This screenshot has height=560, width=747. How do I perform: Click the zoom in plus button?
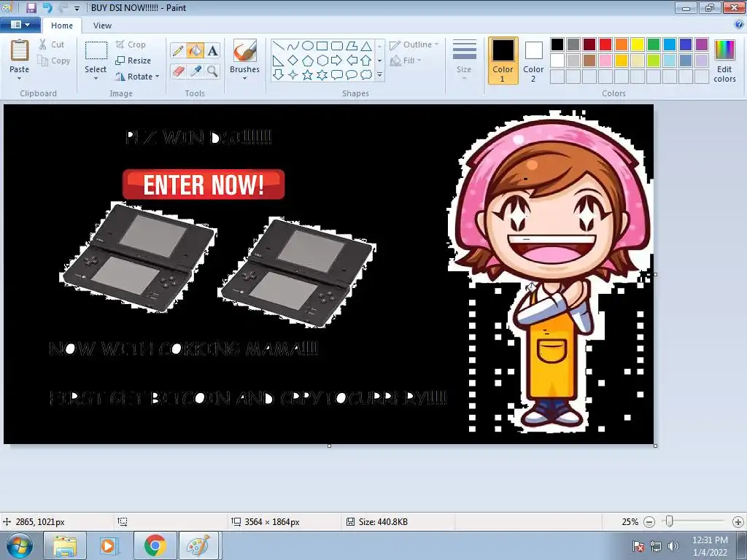point(738,522)
